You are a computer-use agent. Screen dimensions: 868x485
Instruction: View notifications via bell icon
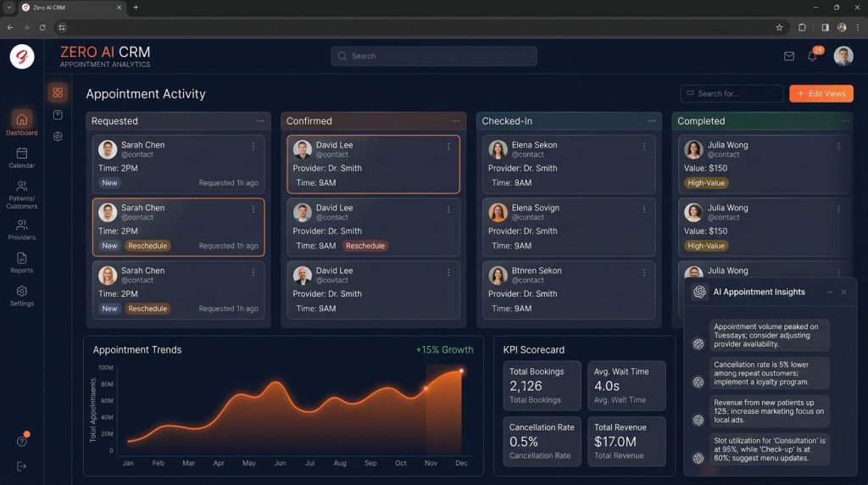click(812, 57)
